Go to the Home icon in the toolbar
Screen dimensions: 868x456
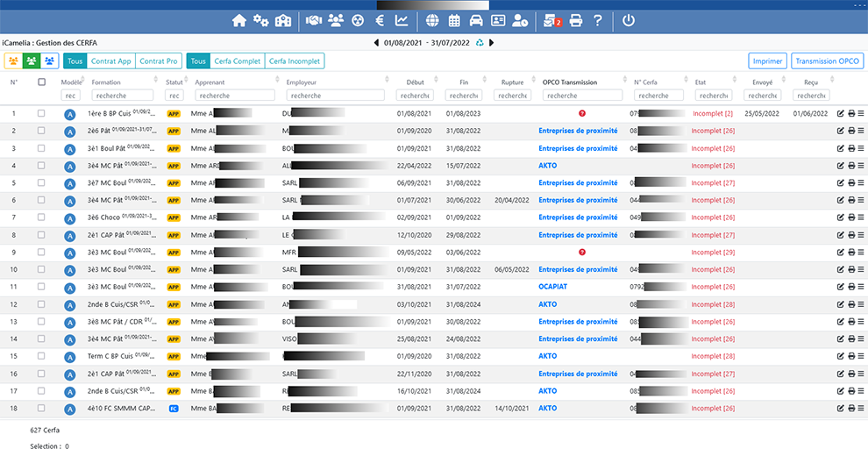pos(239,21)
